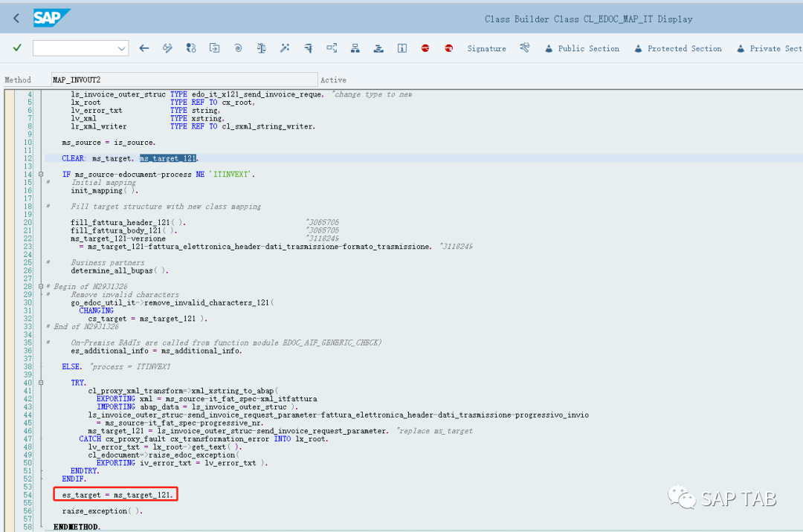Viewport: 803px width, 532px height.
Task: Click the ENDMETHOD keyword
Action: click(77, 526)
